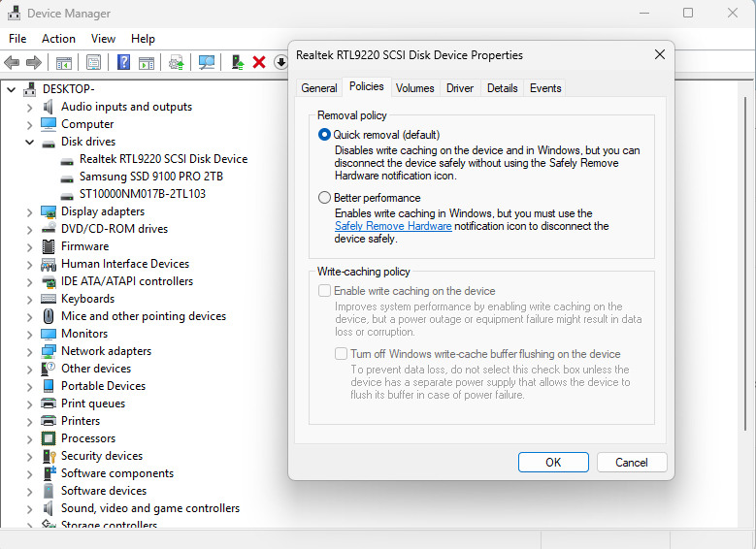Viewport: 756px width, 549px height.
Task: Maximize the Device Manager window
Action: pos(688,13)
